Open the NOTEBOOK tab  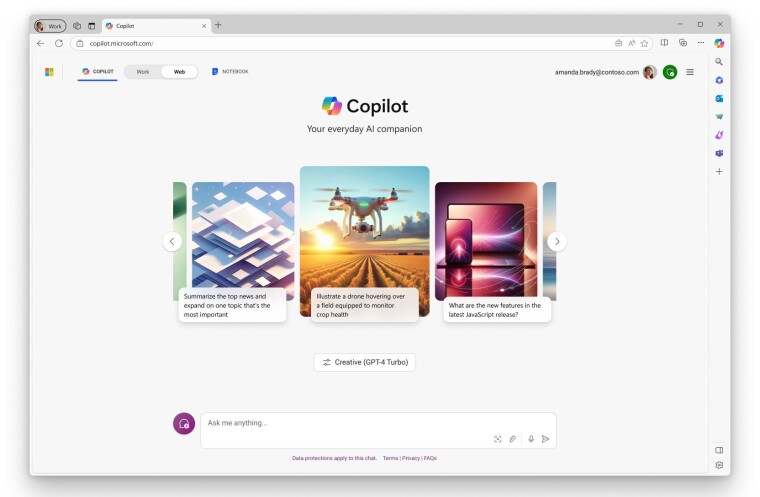230,71
